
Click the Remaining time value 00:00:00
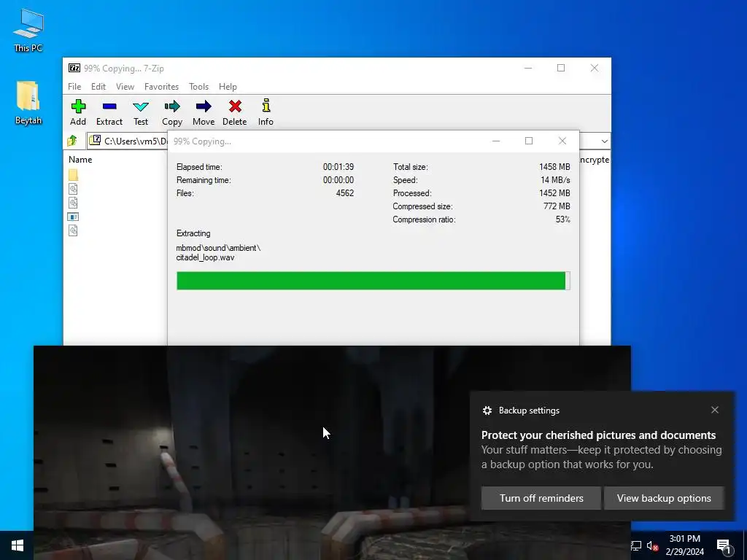click(x=338, y=180)
